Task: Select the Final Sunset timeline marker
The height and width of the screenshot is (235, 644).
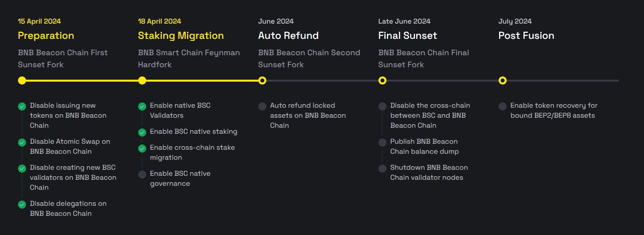Action: pos(382,80)
